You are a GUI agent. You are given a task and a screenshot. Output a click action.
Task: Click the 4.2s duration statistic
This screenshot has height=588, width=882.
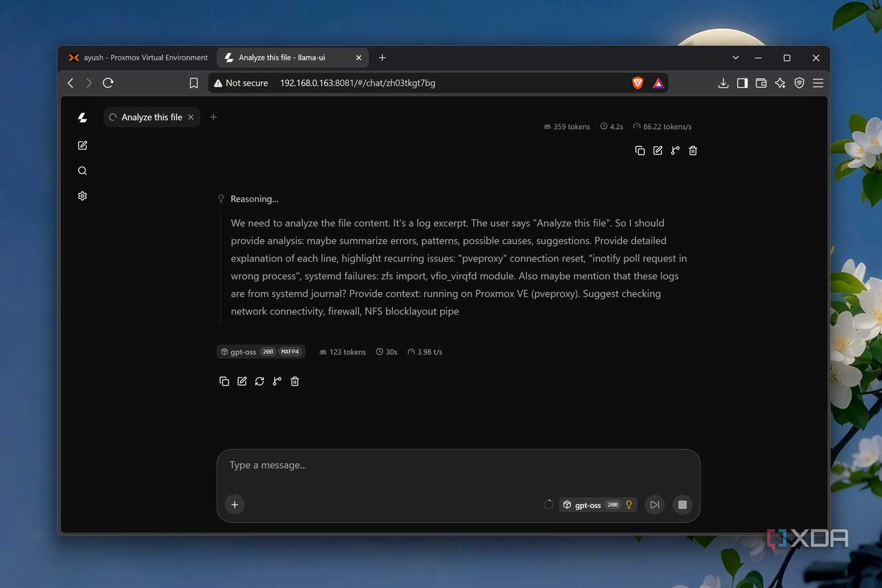[612, 127]
